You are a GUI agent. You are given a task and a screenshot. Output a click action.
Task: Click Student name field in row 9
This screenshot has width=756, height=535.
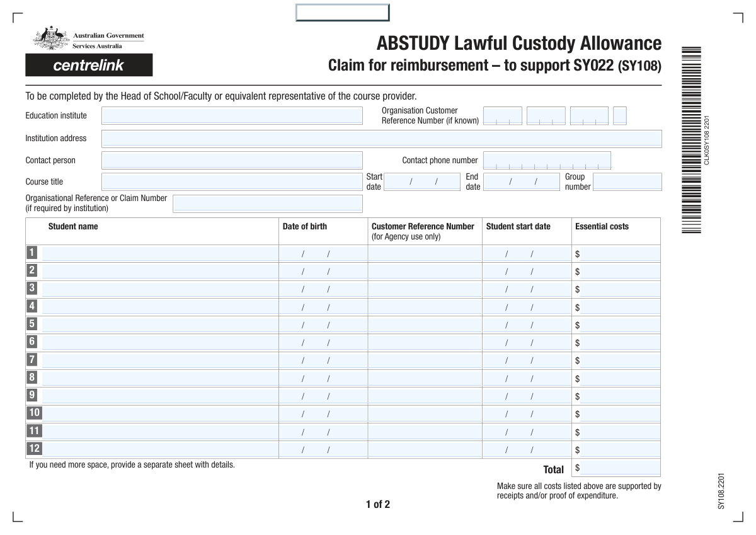click(160, 396)
